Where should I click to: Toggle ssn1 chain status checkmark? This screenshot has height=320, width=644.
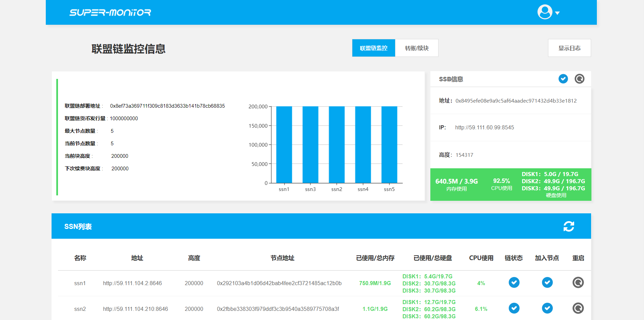point(514,282)
